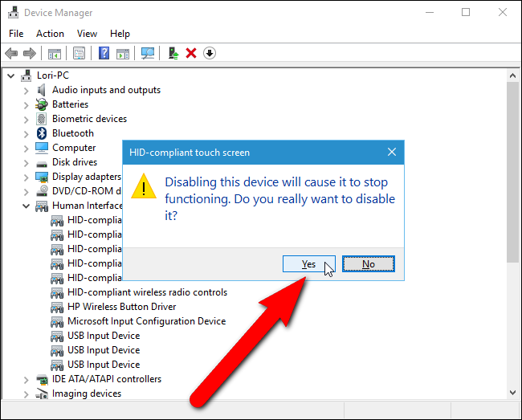Click the "Disk drives" label
Image resolution: width=522 pixels, height=420 pixels.
[75, 162]
